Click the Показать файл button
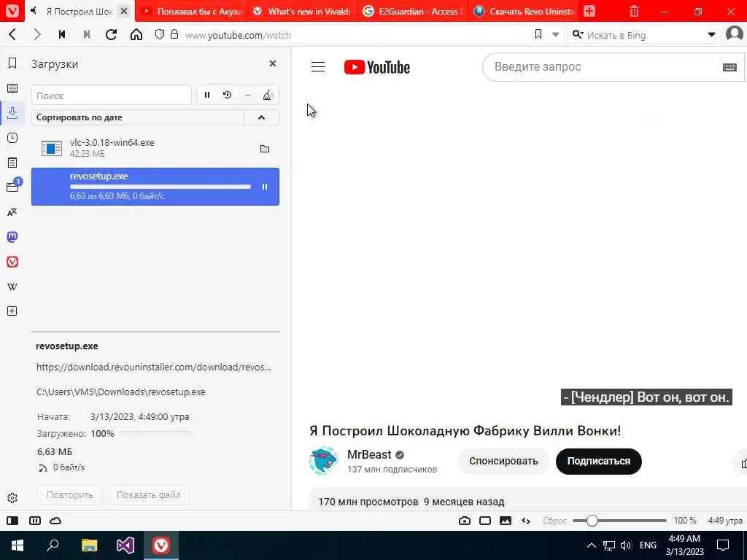Image resolution: width=747 pixels, height=560 pixels. point(149,495)
